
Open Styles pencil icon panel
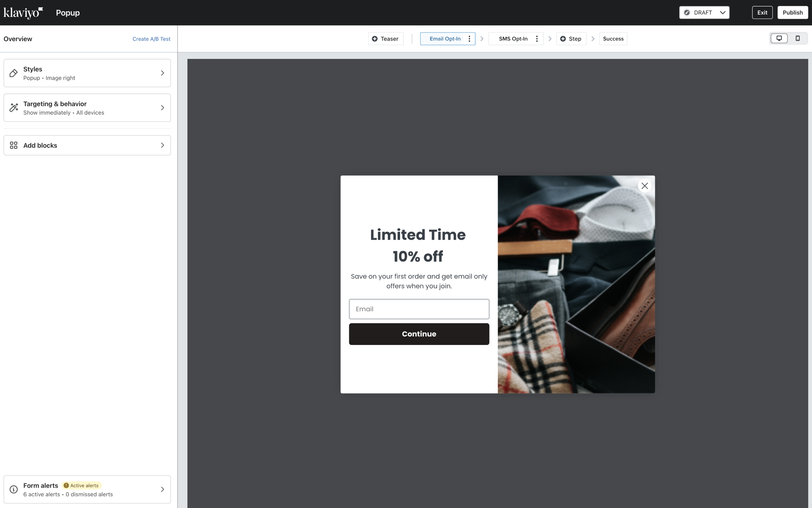click(14, 73)
